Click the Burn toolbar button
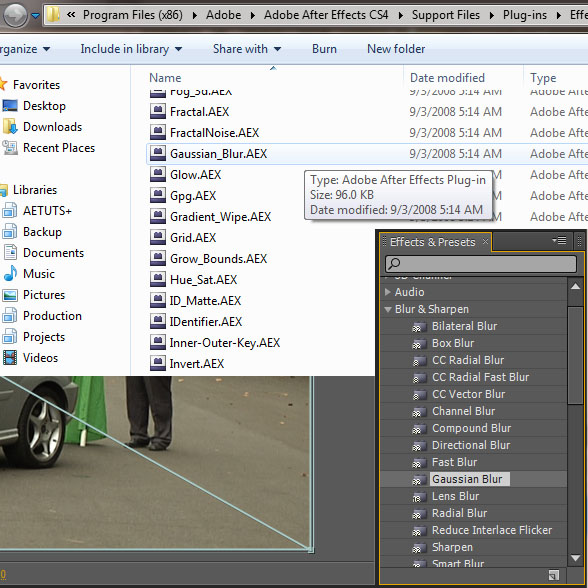The height and width of the screenshot is (588, 588). (x=324, y=49)
